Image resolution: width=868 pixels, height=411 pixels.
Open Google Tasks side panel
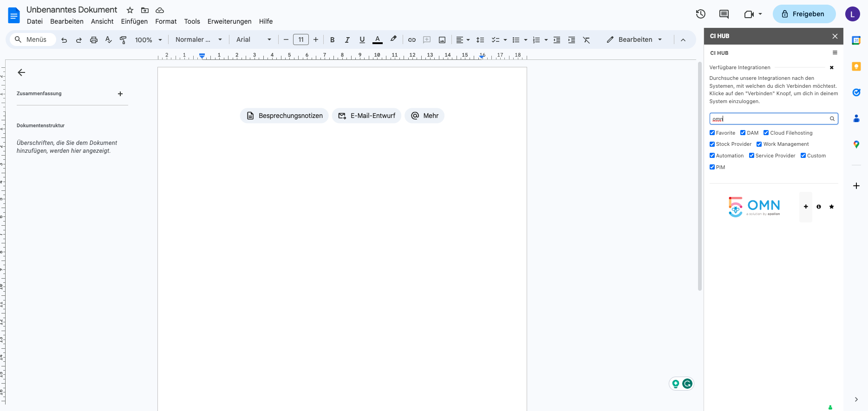[x=856, y=92]
